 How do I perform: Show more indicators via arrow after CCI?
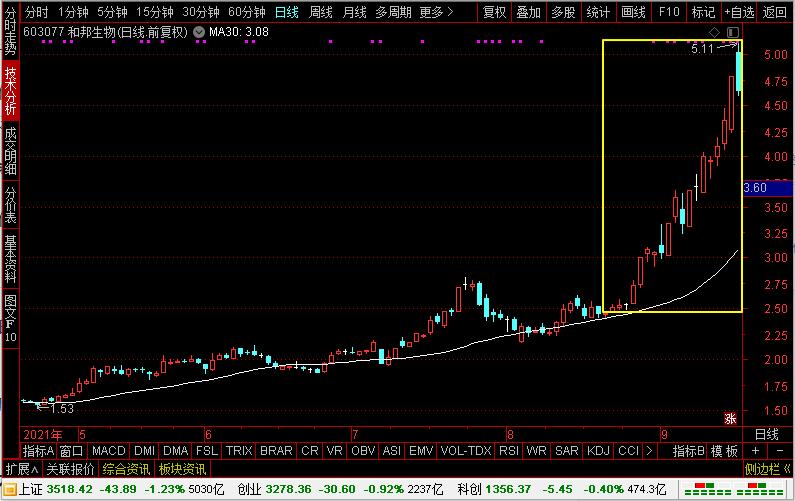click(x=649, y=451)
